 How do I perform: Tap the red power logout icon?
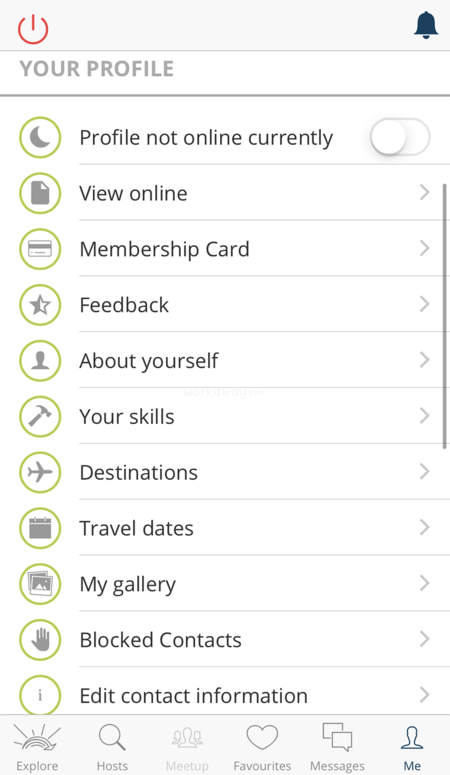click(x=33, y=29)
